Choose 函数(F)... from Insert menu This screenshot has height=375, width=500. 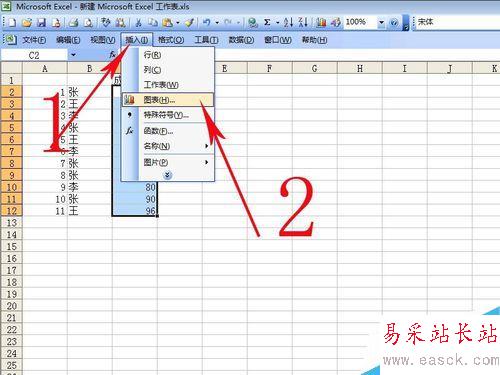click(168, 131)
